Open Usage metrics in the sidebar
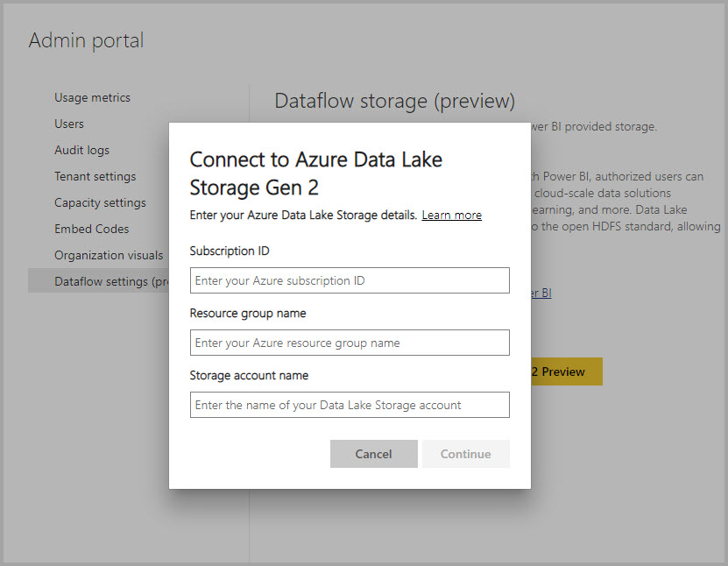The width and height of the screenshot is (728, 566). (x=92, y=97)
